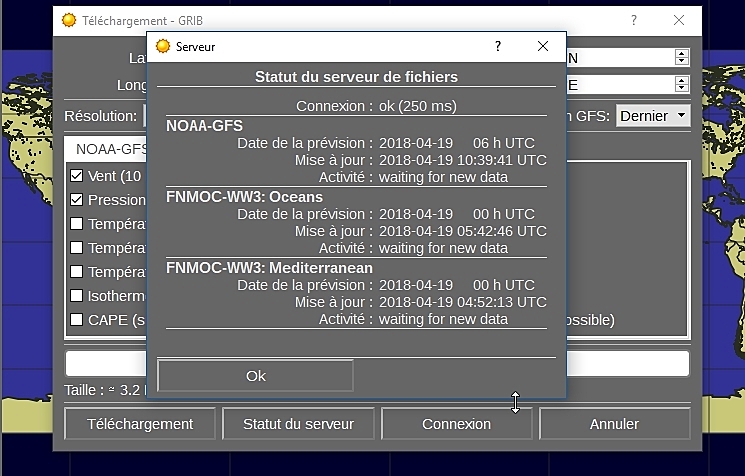Image resolution: width=745 pixels, height=476 pixels.
Task: Enable the CAPE checkbox
Action: tap(76, 319)
